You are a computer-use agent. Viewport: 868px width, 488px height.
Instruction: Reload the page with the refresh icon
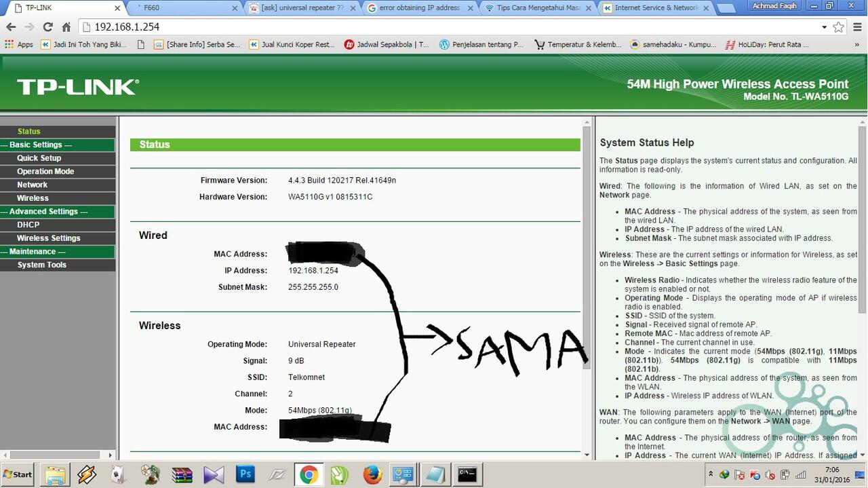click(x=47, y=27)
